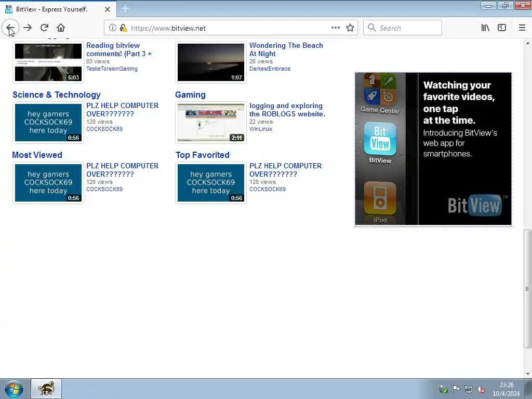Show site information icon in address bar
This screenshot has height=399, width=532.
tap(112, 28)
